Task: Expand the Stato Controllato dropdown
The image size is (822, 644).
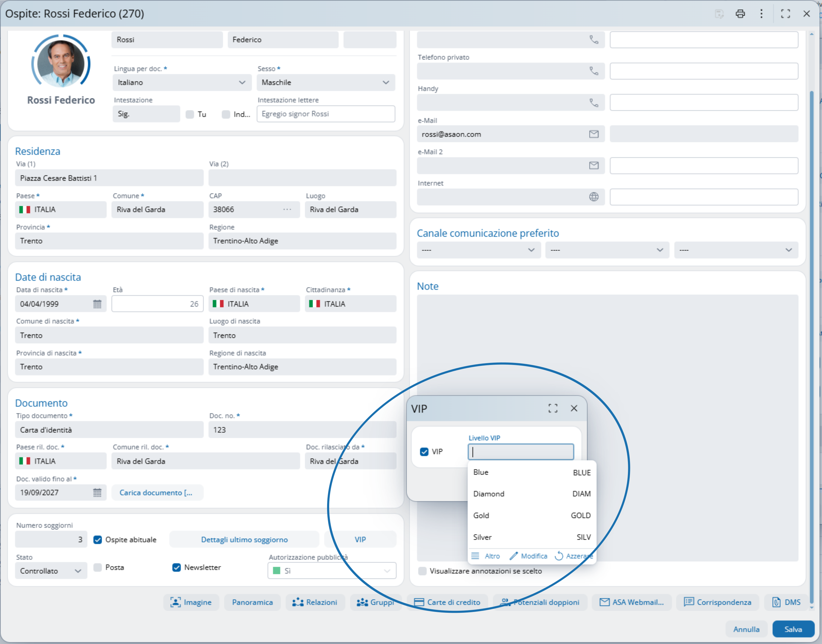Action: pos(51,571)
